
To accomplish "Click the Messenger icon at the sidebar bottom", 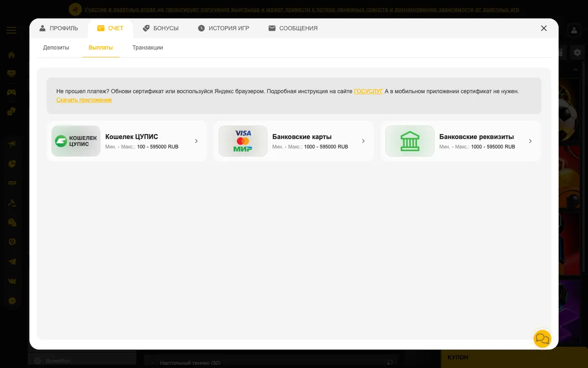I will 12,301.
